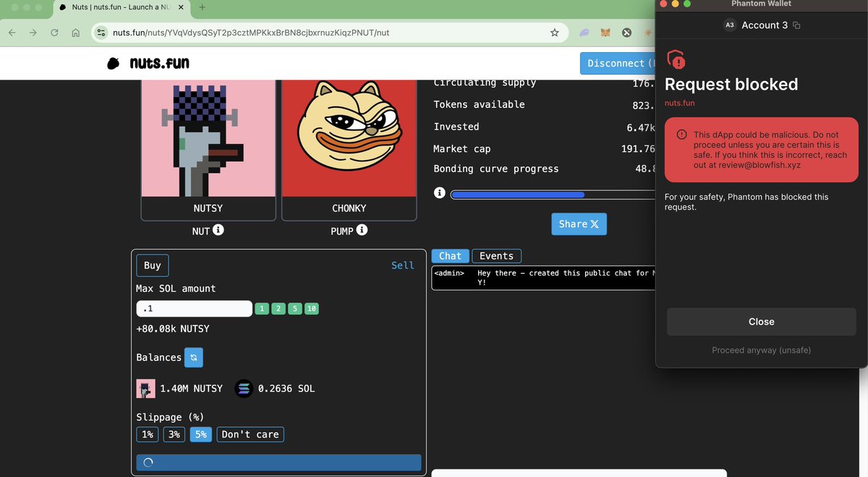Choose Don't care slippage
This screenshot has height=477, width=868.
(x=250, y=434)
